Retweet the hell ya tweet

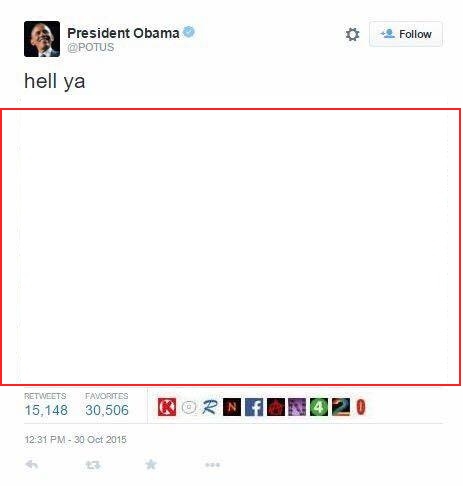click(x=93, y=465)
